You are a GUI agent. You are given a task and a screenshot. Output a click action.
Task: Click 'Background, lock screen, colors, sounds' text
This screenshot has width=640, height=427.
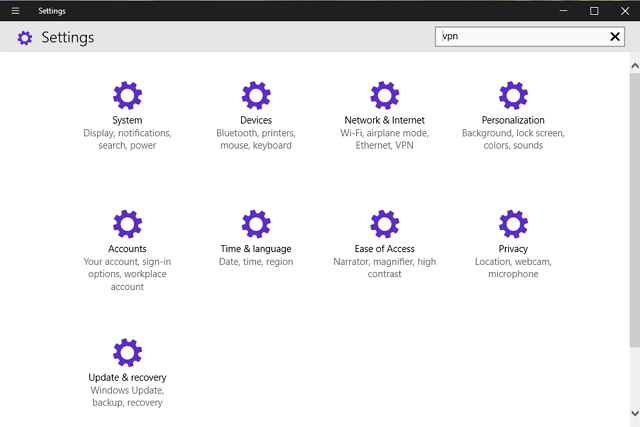[513, 139]
